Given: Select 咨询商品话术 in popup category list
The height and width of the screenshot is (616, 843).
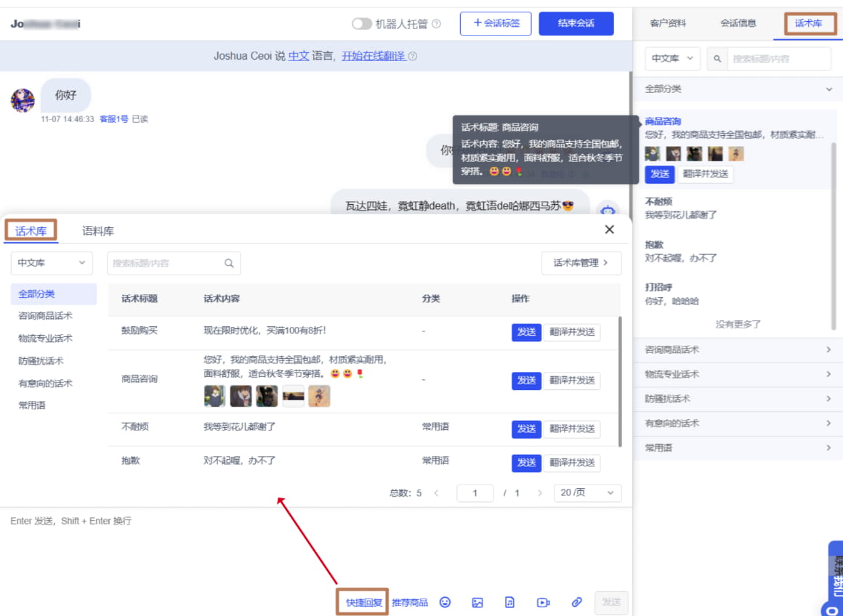Looking at the screenshot, I should click(45, 315).
